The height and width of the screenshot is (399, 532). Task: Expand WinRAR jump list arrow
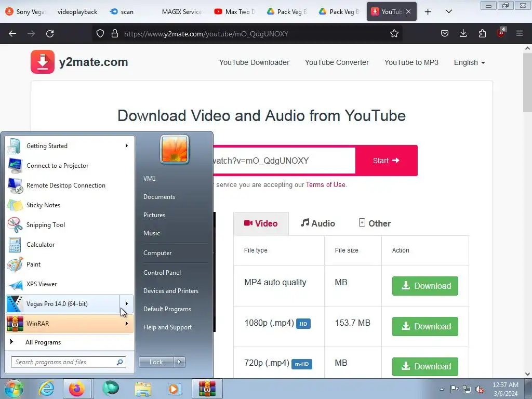click(x=126, y=323)
